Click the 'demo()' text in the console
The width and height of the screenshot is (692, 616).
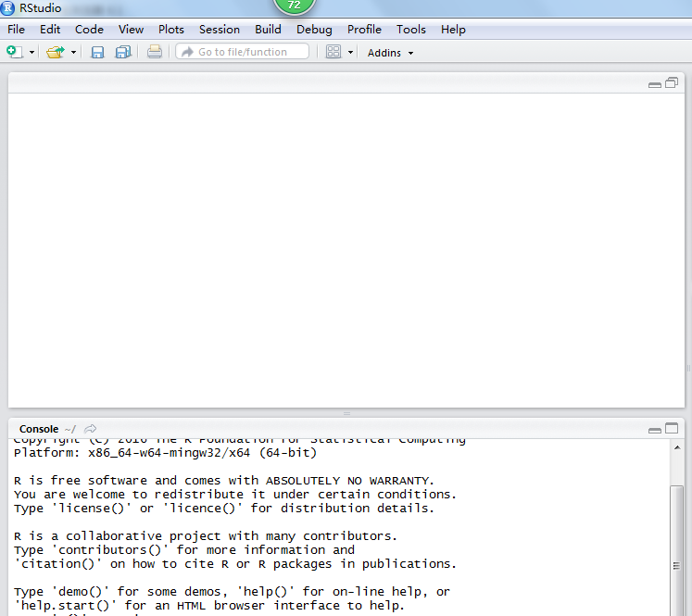[x=81, y=592]
